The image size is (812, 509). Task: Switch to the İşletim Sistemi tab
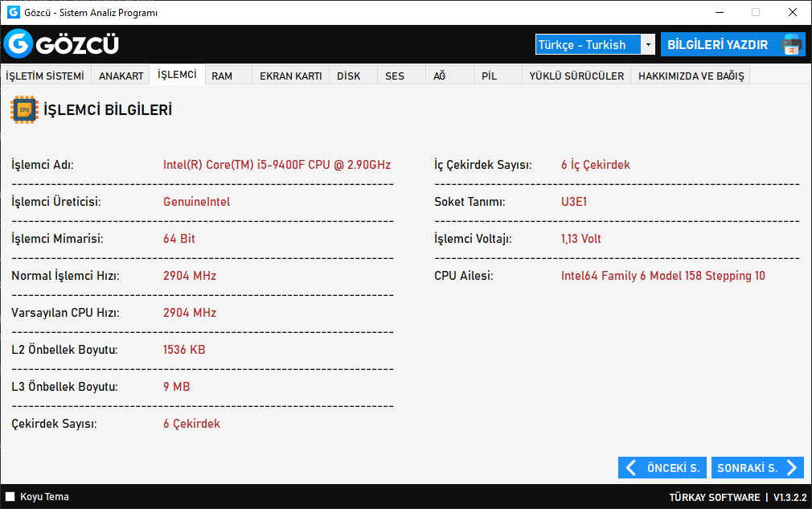[45, 76]
